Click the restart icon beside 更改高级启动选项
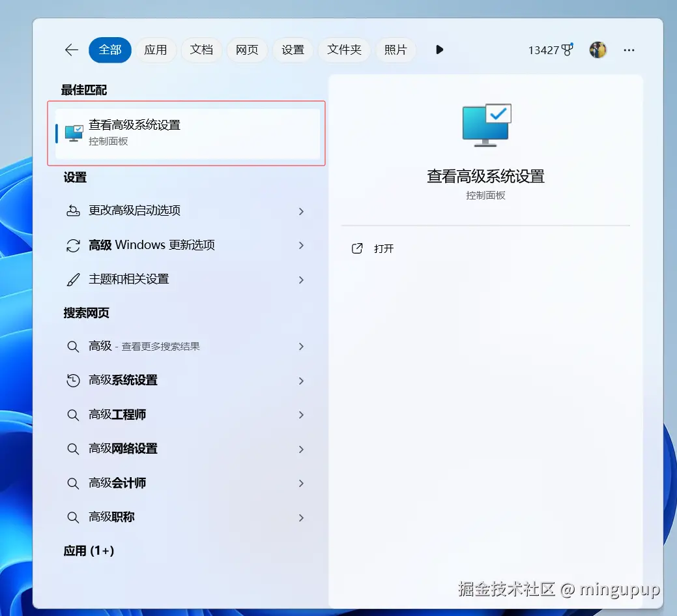The width and height of the screenshot is (677, 616). click(x=73, y=211)
